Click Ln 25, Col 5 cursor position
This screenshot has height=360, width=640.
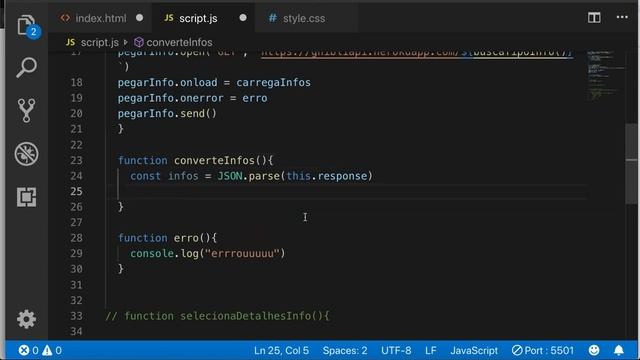(x=281, y=351)
